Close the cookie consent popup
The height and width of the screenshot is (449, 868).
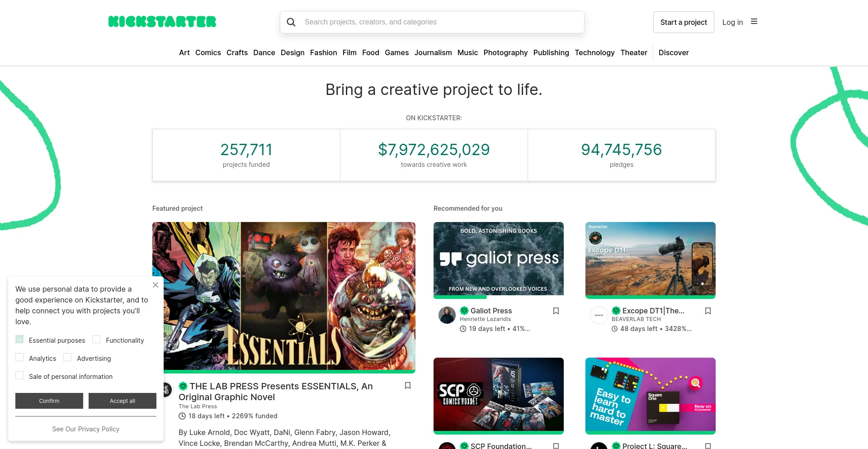coord(156,285)
